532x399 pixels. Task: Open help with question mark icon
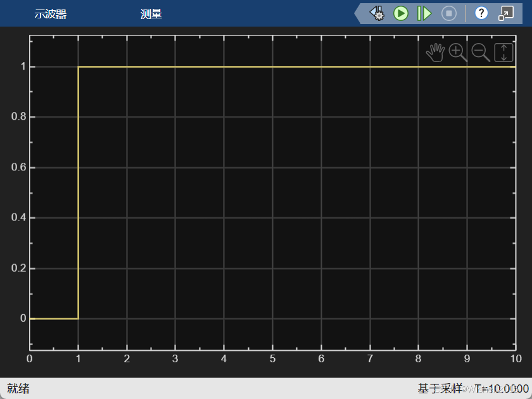tap(481, 13)
